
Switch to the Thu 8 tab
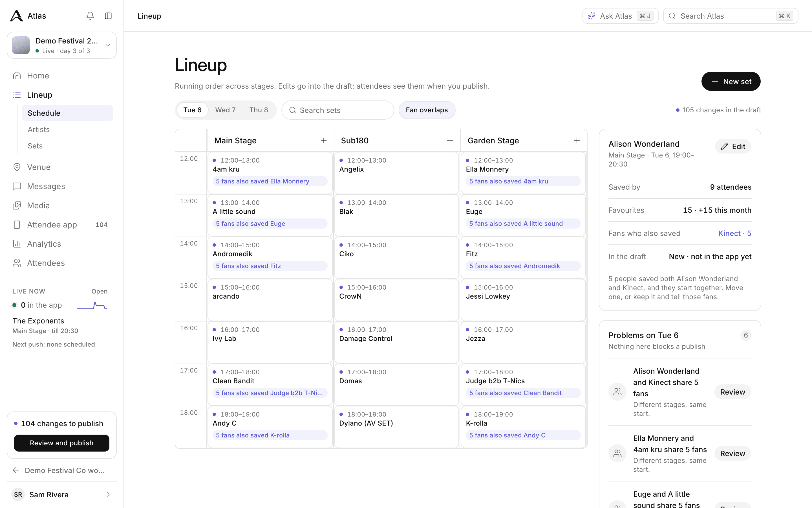[x=258, y=110]
